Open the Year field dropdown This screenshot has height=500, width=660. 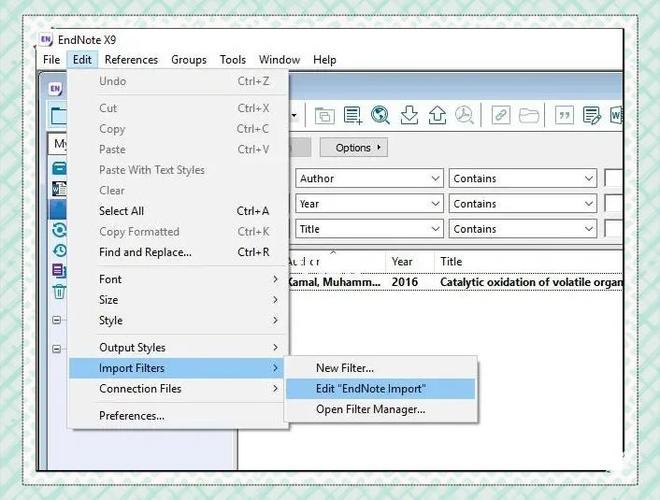pyautogui.click(x=369, y=204)
